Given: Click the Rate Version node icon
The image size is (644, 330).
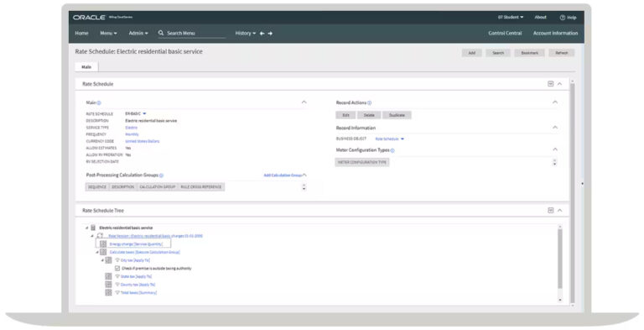Looking at the screenshot, I should pyautogui.click(x=100, y=236).
